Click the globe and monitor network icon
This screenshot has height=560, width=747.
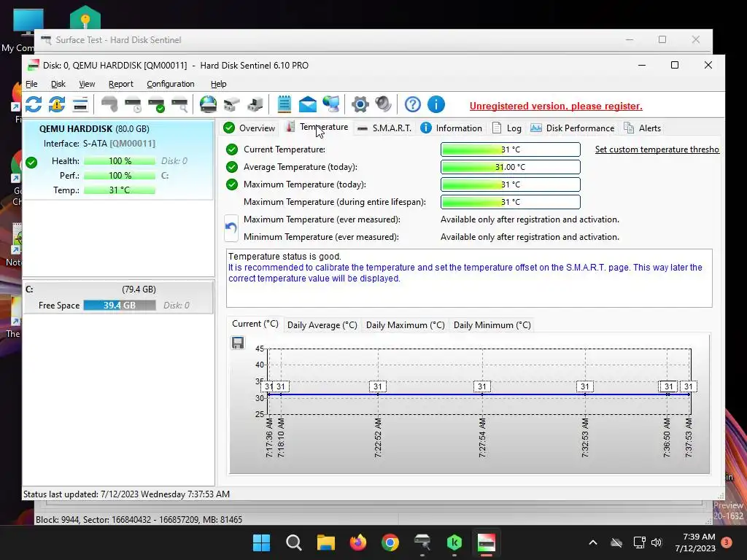pos(331,104)
